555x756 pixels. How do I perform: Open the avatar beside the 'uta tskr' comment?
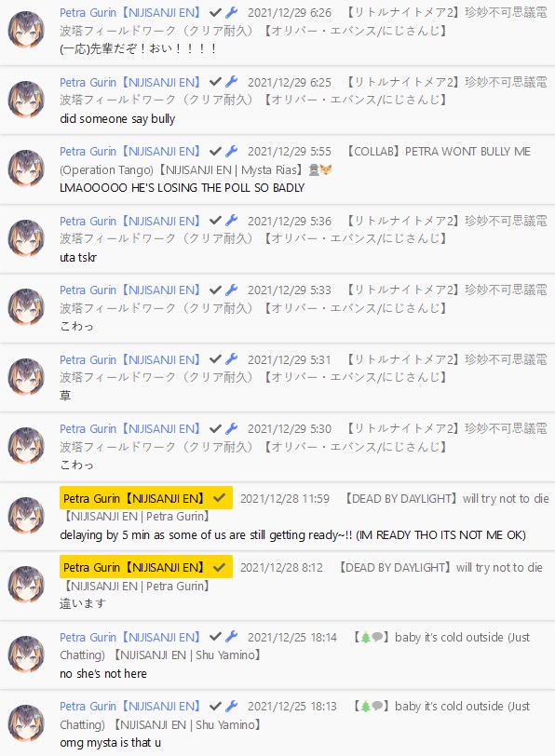click(x=26, y=238)
